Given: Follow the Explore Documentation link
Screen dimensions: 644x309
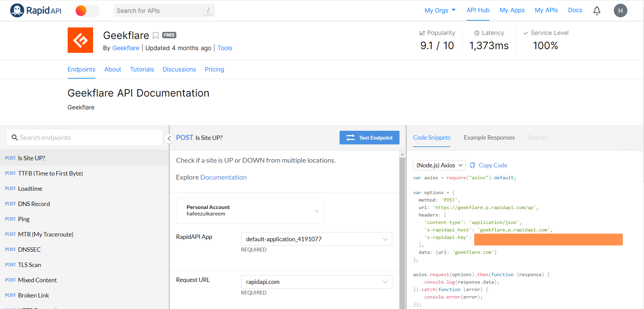Looking at the screenshot, I should [223, 177].
